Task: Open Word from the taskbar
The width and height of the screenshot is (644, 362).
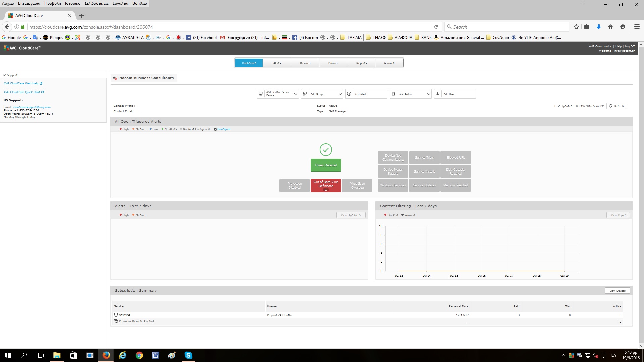Action: [155, 355]
